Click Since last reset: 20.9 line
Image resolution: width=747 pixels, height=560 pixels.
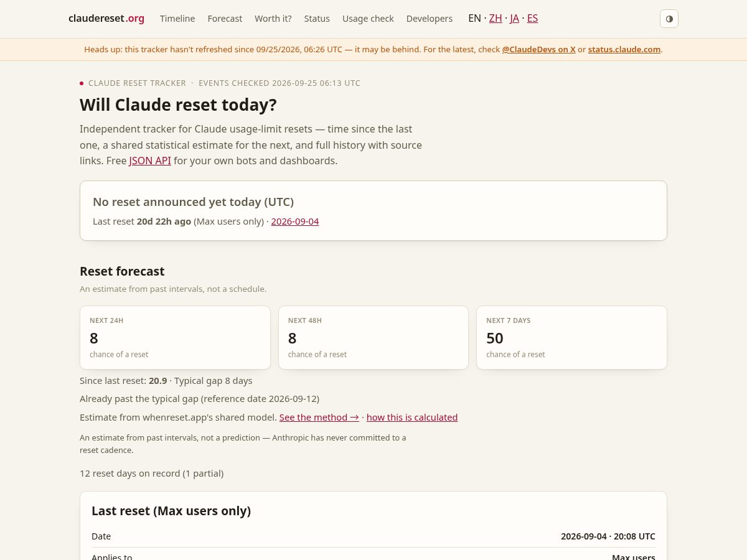tap(166, 380)
